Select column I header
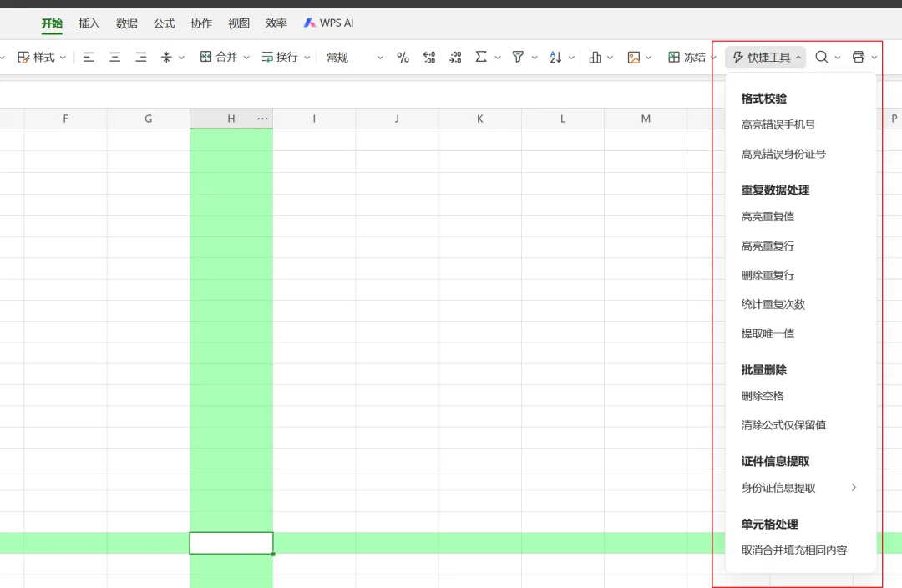Viewport: 902px width, 588px height. point(314,119)
